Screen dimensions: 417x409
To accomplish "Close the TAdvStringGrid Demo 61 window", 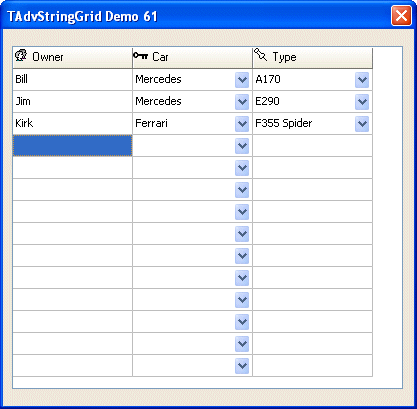I will [x=401, y=15].
